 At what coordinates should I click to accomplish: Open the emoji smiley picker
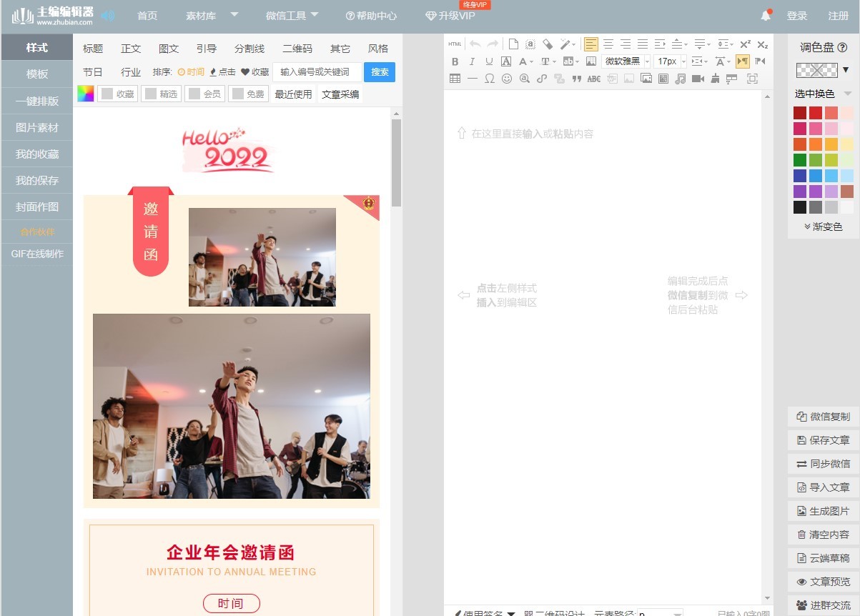[507, 79]
